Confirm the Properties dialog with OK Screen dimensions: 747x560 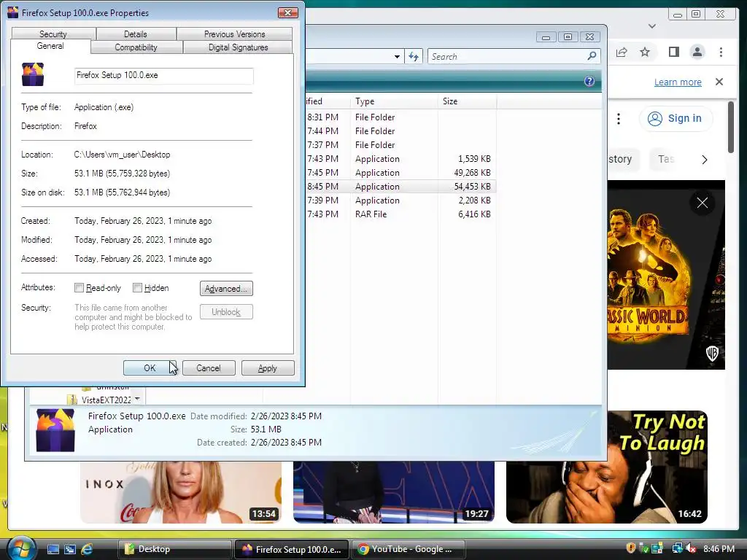point(150,368)
